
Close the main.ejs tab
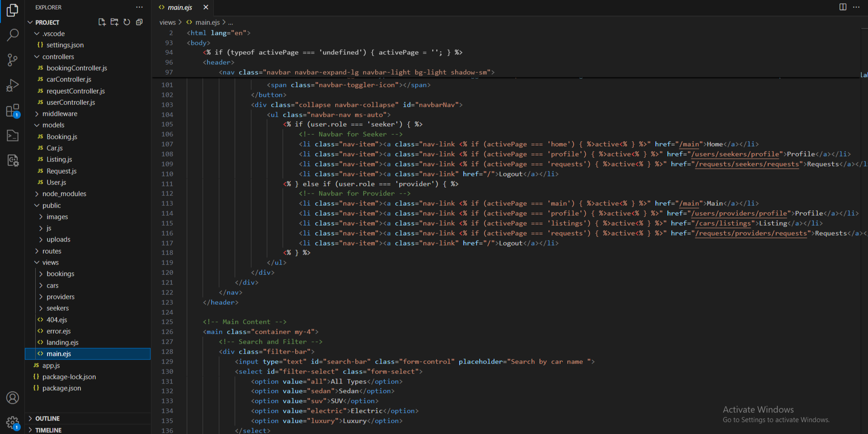tap(206, 7)
